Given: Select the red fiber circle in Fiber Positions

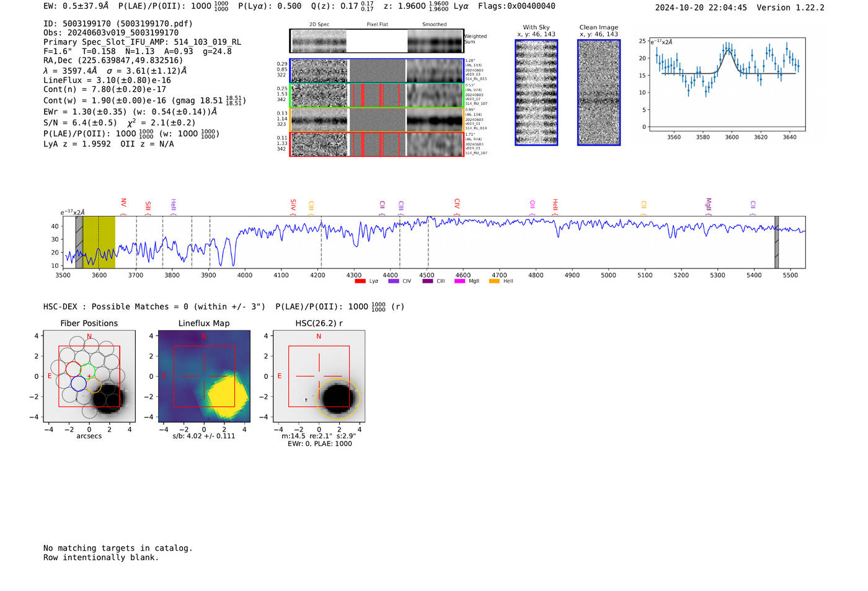Looking at the screenshot, I should pos(73,369).
